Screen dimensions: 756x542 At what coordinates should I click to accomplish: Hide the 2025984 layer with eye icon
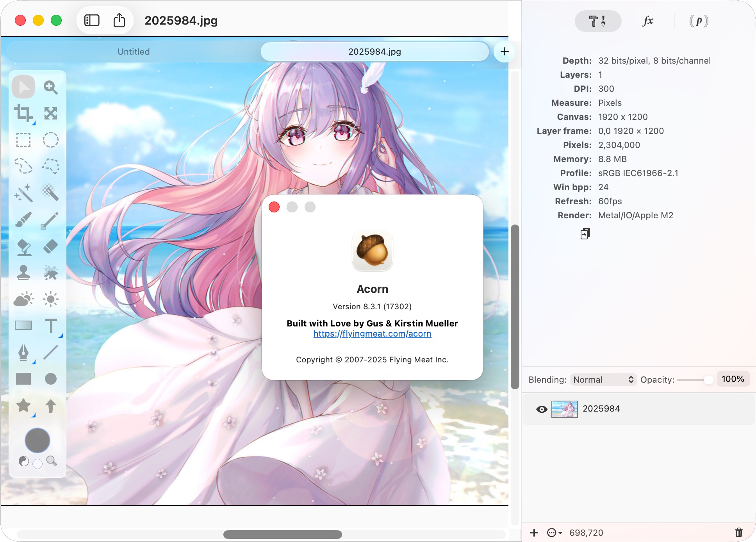pyautogui.click(x=542, y=409)
